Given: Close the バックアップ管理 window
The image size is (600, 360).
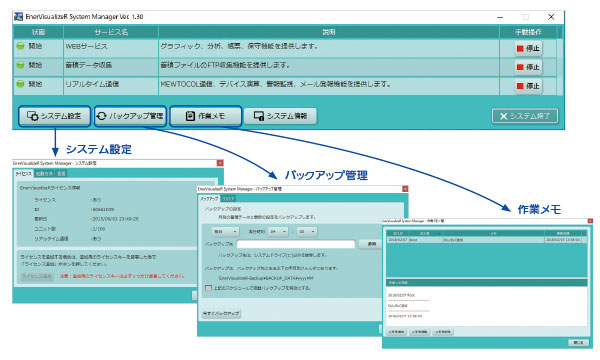Looking at the screenshot, I should pos(405,189).
